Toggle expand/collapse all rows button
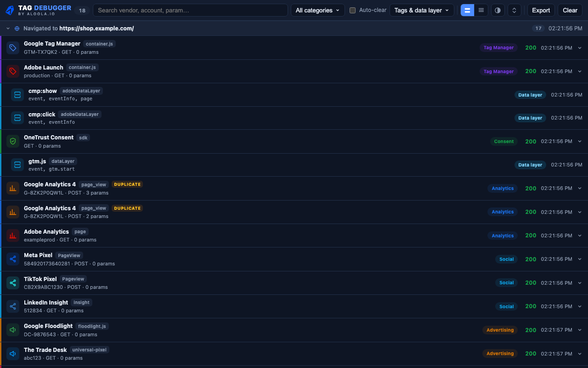This screenshot has height=368, width=588. [514, 10]
